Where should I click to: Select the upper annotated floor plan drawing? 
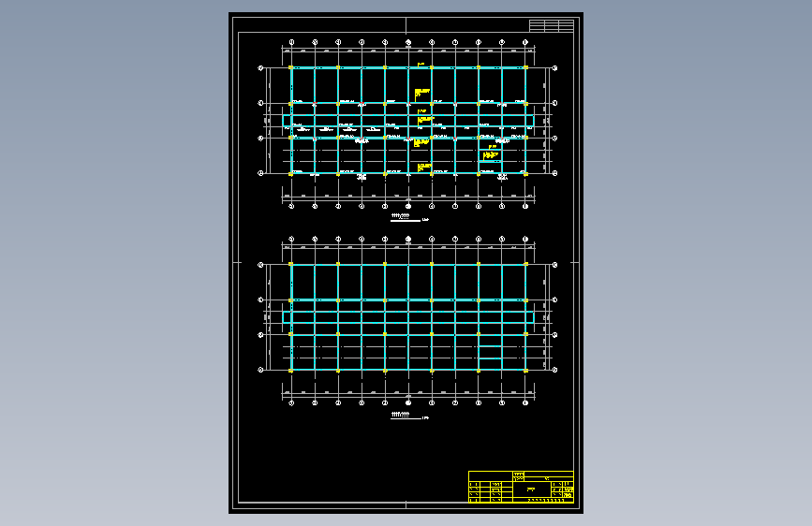408,124
